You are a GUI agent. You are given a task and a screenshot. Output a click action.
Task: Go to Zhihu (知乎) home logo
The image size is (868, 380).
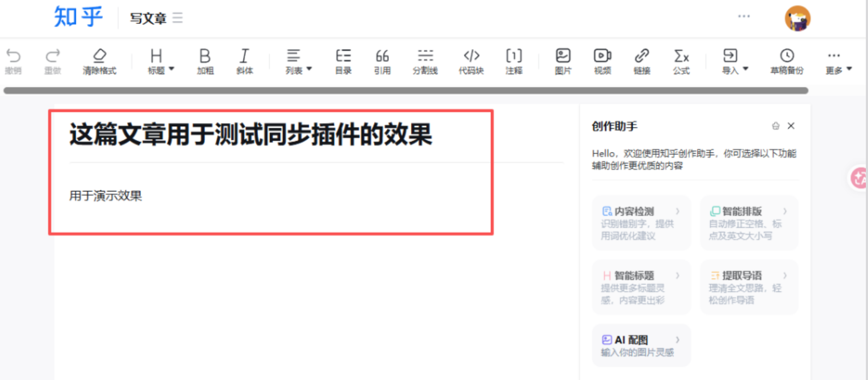click(78, 16)
